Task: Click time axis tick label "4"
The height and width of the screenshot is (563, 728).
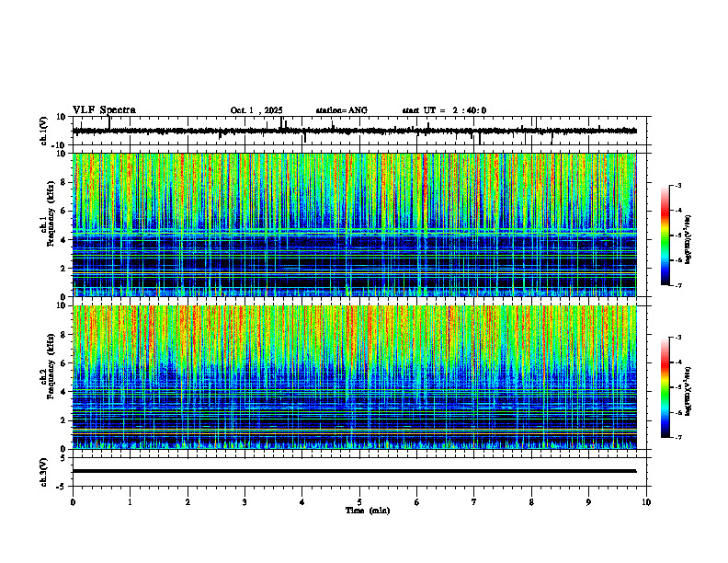Action: pos(302,502)
